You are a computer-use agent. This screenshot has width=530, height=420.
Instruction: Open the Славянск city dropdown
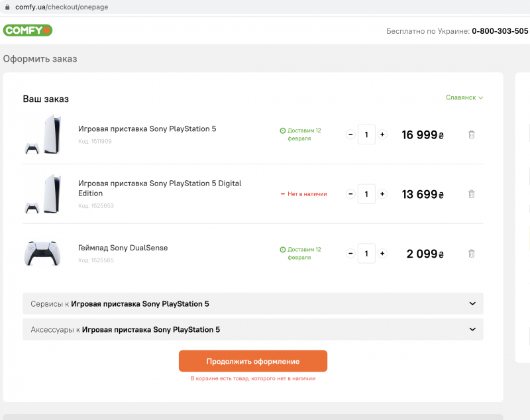point(464,97)
